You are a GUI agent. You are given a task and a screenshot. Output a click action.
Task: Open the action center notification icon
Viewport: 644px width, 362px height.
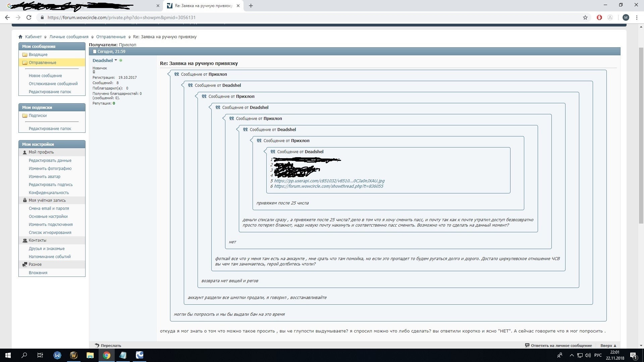[x=633, y=355]
